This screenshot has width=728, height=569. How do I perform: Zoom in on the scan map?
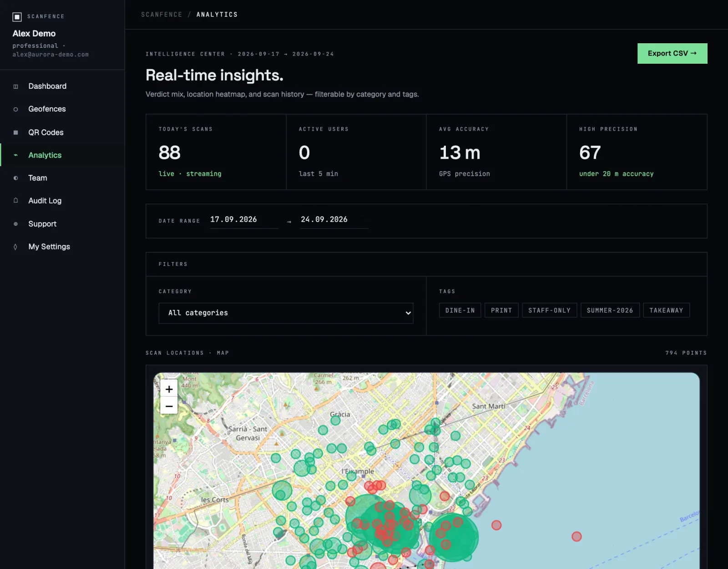click(x=169, y=389)
